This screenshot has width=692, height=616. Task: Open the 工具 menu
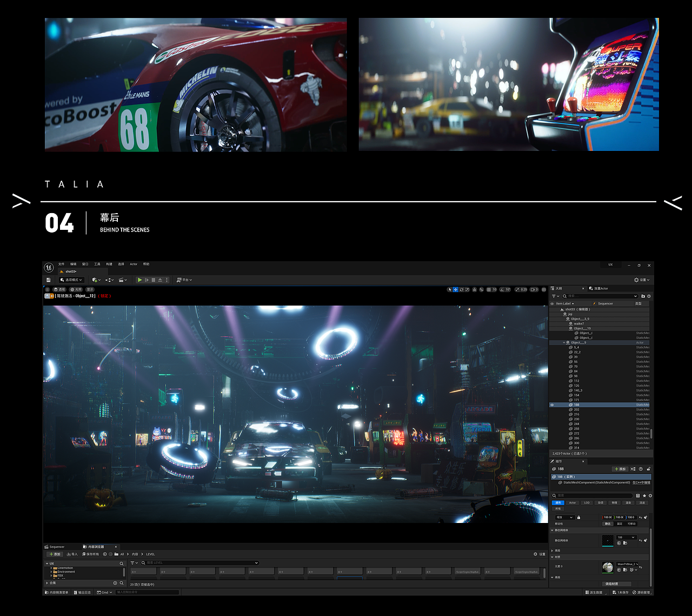97,264
